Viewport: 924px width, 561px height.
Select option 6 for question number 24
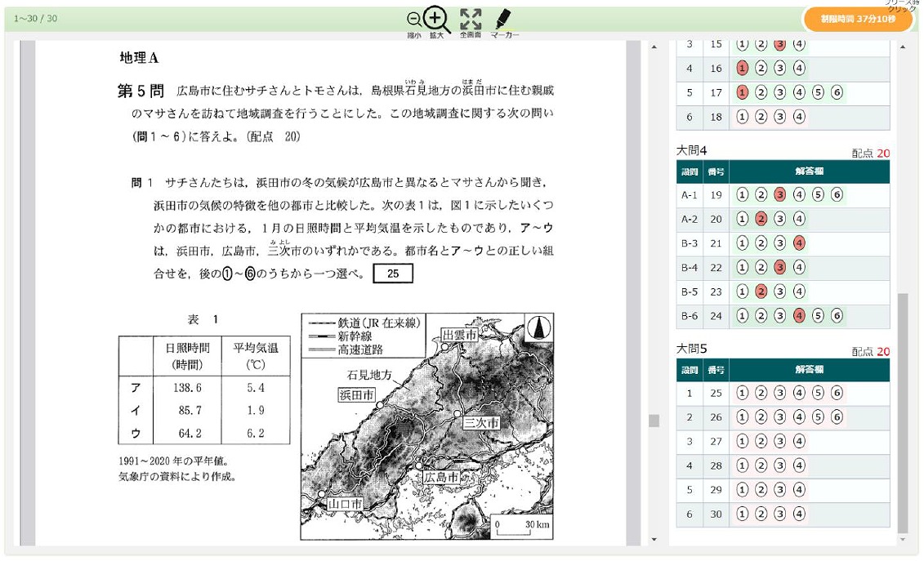click(x=837, y=315)
